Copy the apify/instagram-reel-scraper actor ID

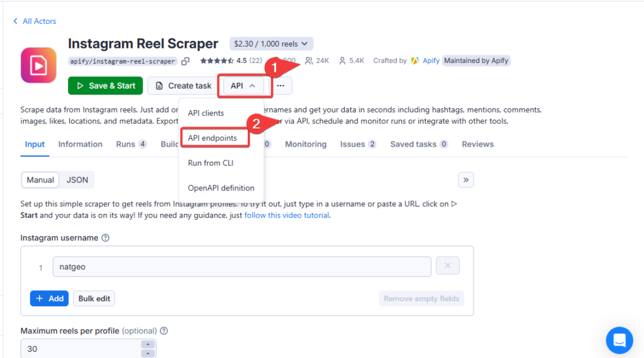[186, 61]
